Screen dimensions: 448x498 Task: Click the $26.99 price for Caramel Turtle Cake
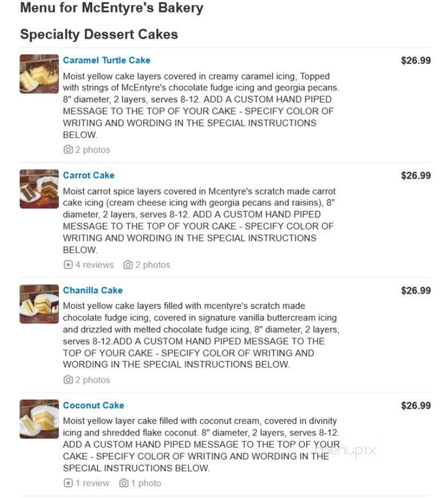[x=418, y=60]
